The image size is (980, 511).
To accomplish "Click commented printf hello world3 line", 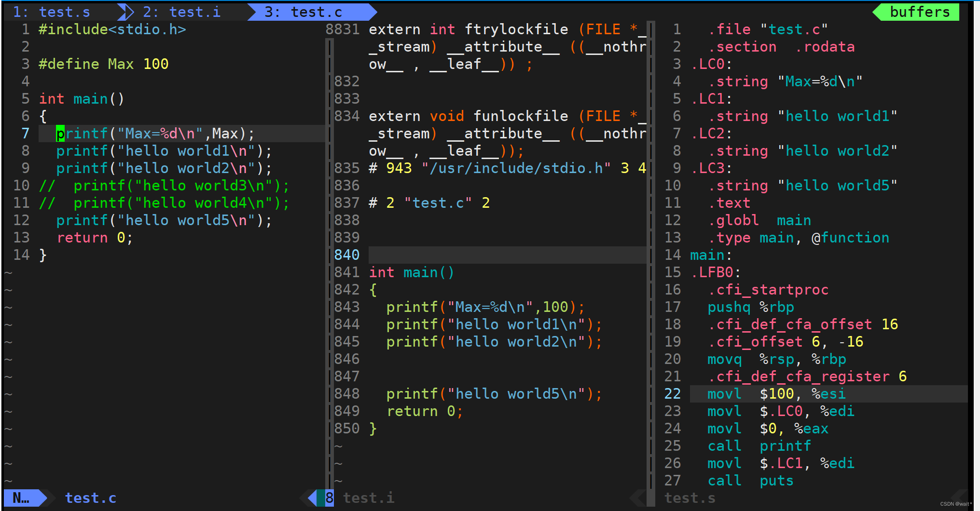I will [x=164, y=186].
